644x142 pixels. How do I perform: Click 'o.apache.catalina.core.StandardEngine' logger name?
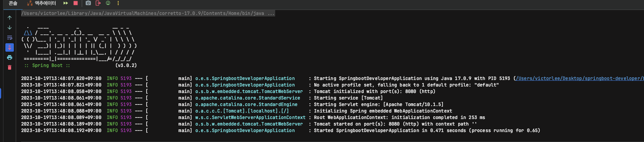246,104
